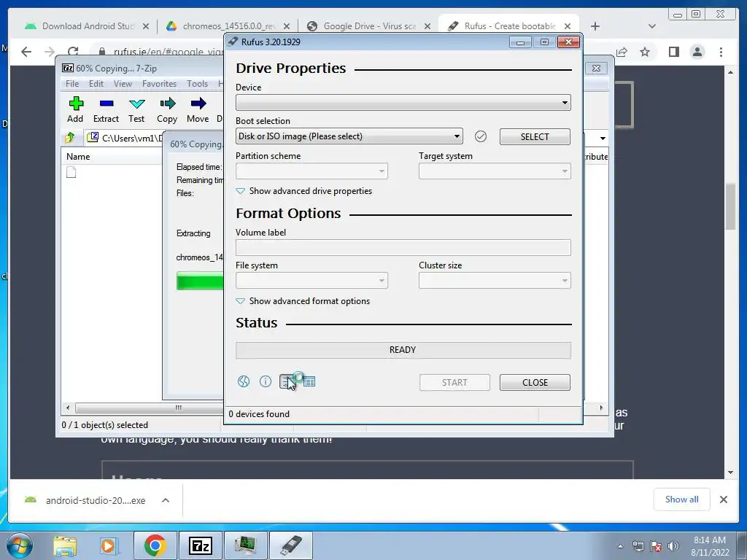Viewport: 747px width, 560px height.
Task: Share this page from address bar
Action: click(622, 52)
